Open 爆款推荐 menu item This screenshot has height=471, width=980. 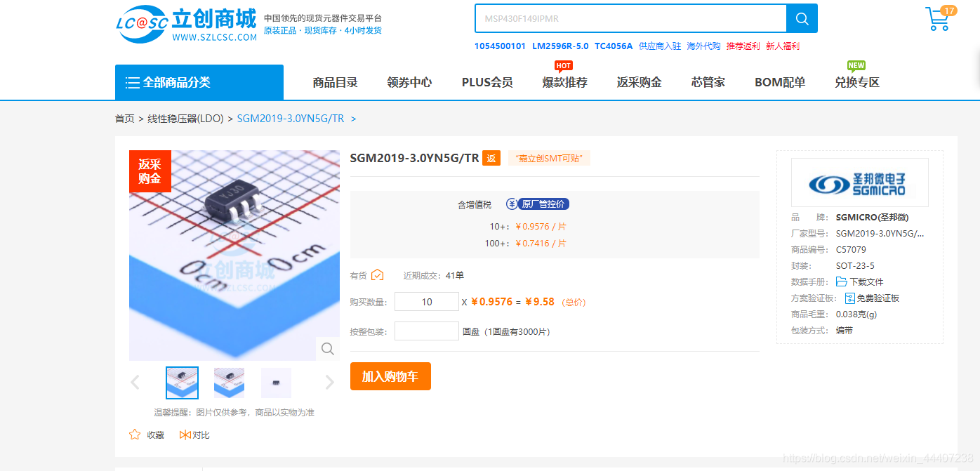pos(564,82)
